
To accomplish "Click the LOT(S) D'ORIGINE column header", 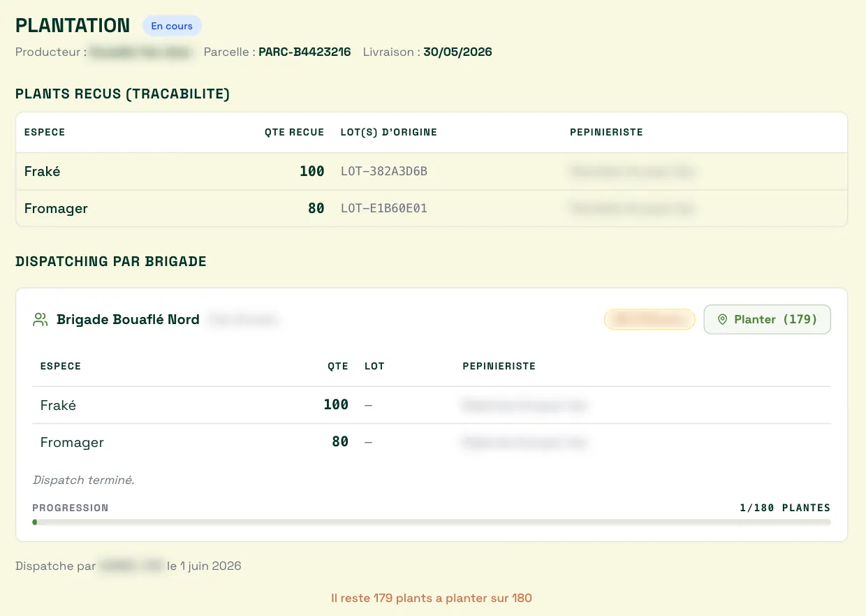I will (x=389, y=132).
